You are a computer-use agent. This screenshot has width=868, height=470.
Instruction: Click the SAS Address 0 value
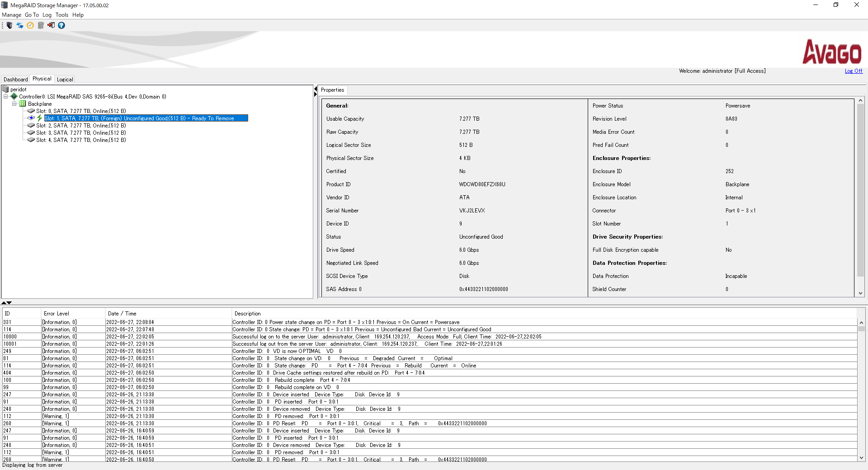484,289
